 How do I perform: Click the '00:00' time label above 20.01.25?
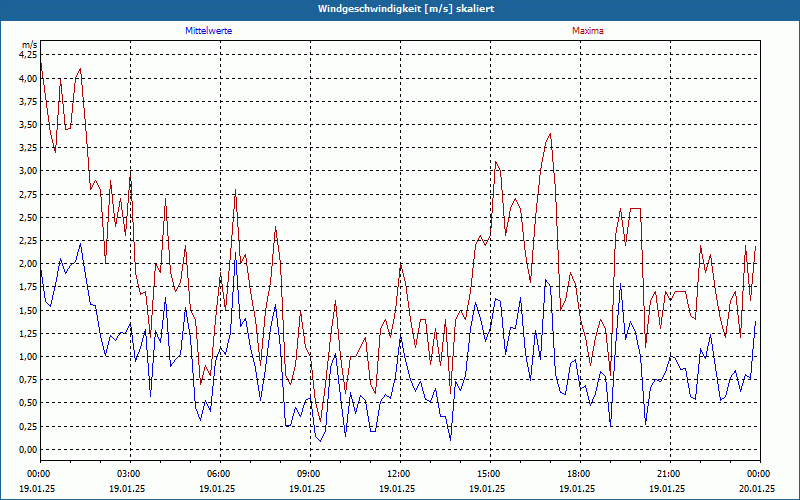tap(757, 473)
